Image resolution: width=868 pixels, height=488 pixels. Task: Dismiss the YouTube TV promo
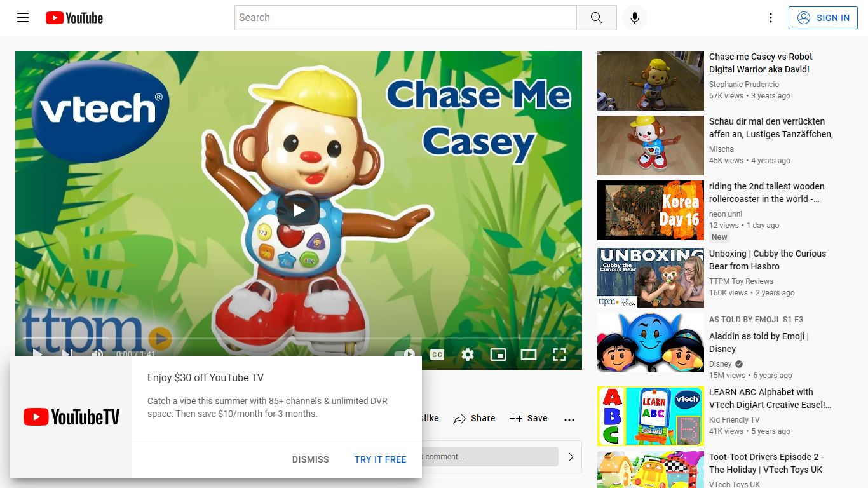tap(311, 459)
